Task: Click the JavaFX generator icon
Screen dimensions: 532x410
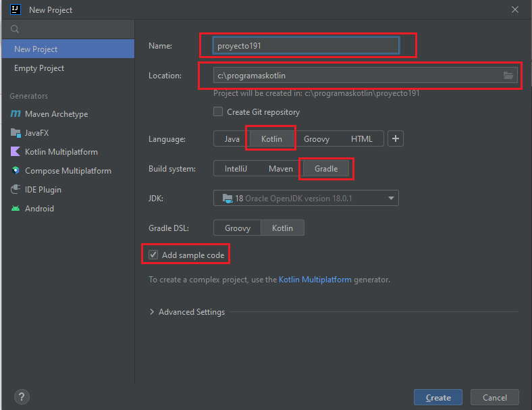Action: click(16, 132)
